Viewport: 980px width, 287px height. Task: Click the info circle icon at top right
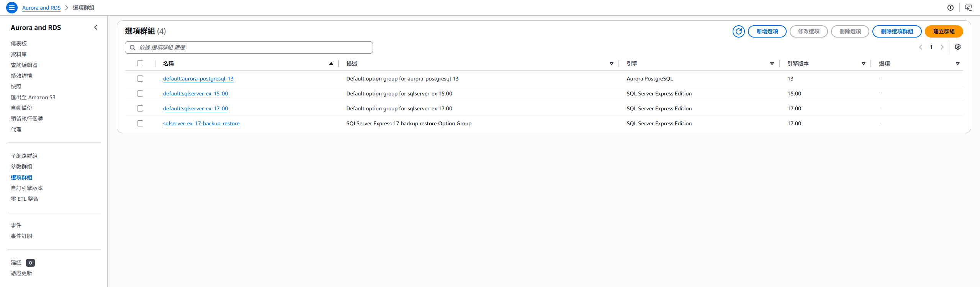(951, 8)
